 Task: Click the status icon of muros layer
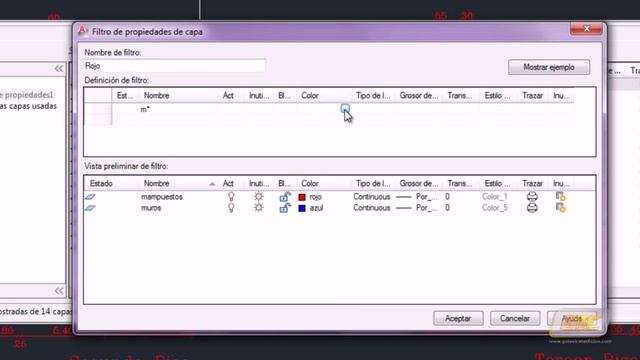(90, 208)
